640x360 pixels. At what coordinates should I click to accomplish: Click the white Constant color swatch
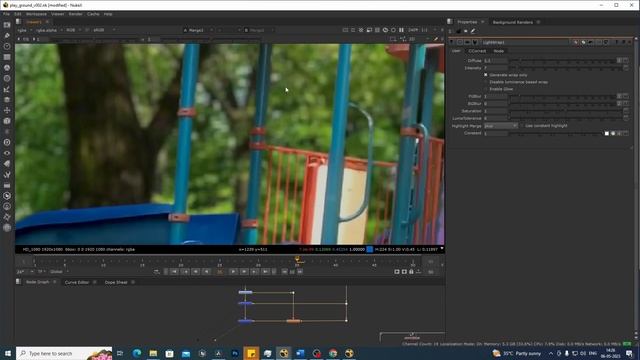click(607, 133)
